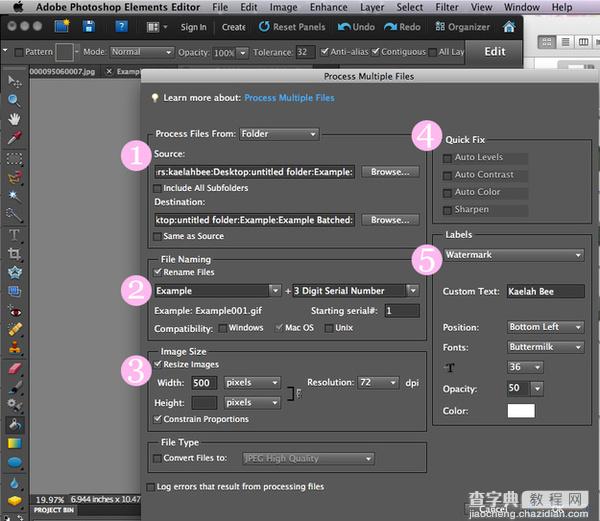Open the Organizer
Image resolution: width=600 pixels, height=521 pixels.
tap(463, 27)
